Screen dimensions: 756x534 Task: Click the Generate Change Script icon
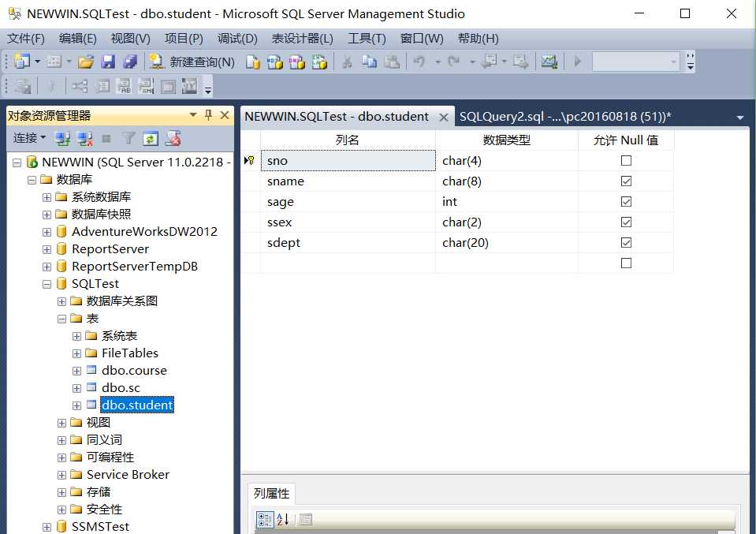22,86
